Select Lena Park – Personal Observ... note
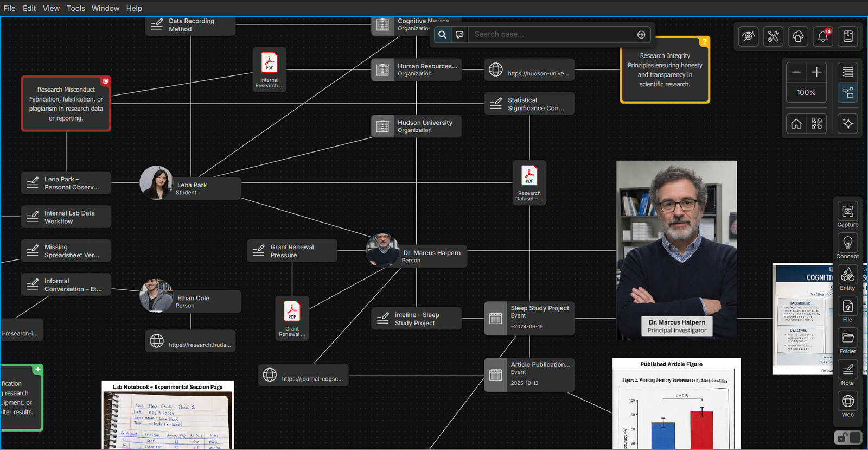The height and width of the screenshot is (450, 868). (x=66, y=183)
